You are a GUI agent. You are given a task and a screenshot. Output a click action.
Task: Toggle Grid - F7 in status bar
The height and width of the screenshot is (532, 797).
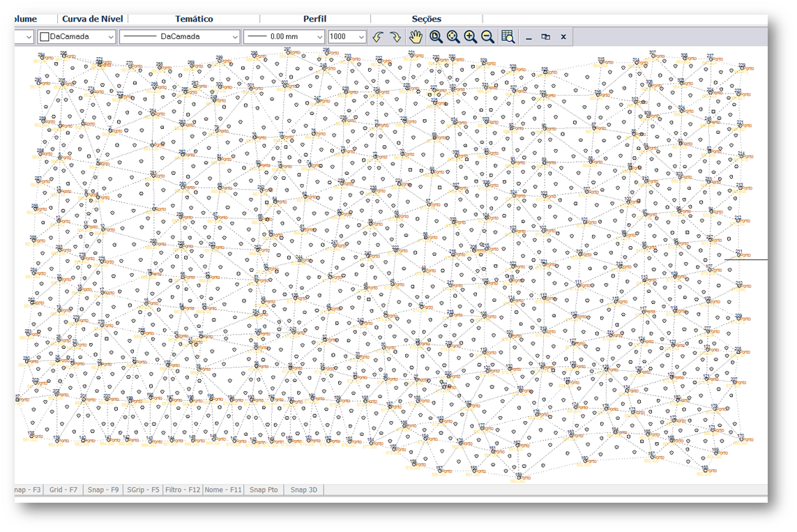(63, 490)
